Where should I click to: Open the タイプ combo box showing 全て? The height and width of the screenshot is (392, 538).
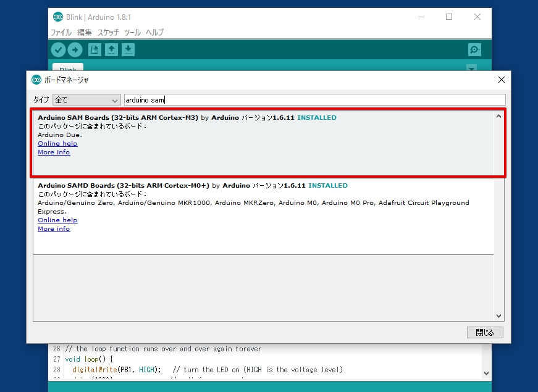[x=86, y=100]
